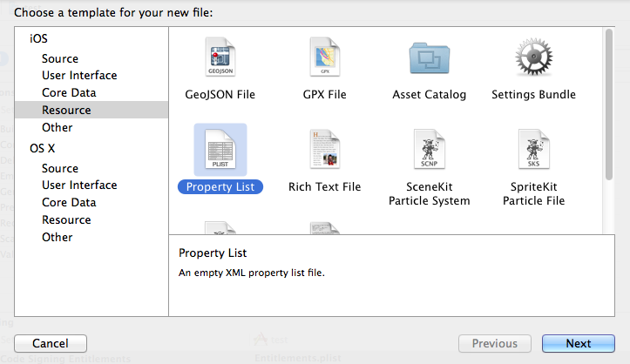Select the GeoJSON File template icon

[x=220, y=59]
